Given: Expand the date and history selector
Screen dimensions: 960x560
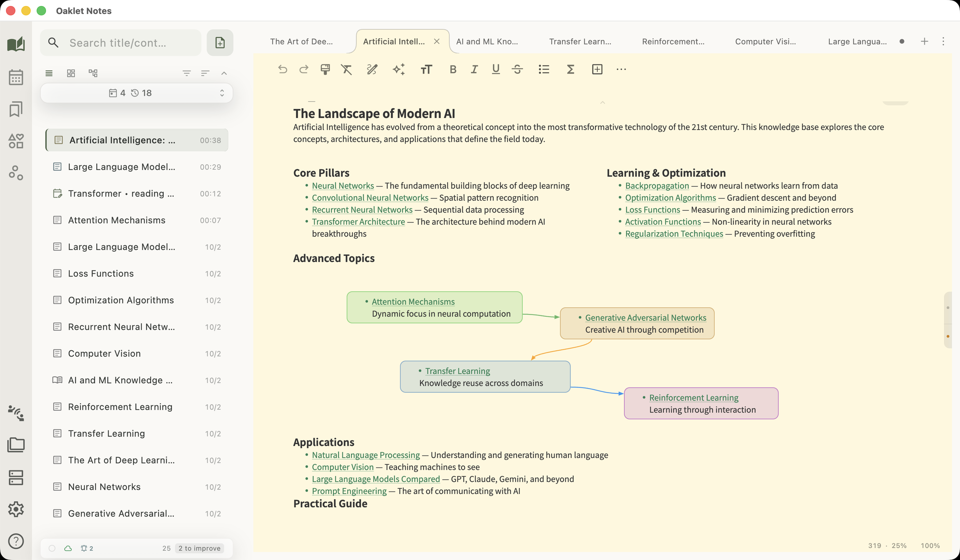Looking at the screenshot, I should click(136, 93).
